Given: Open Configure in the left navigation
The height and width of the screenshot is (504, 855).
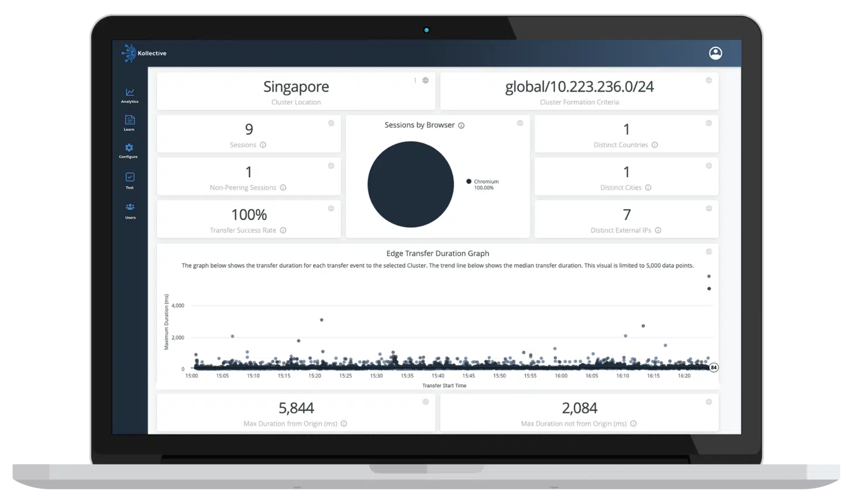Looking at the screenshot, I should coord(129,151).
